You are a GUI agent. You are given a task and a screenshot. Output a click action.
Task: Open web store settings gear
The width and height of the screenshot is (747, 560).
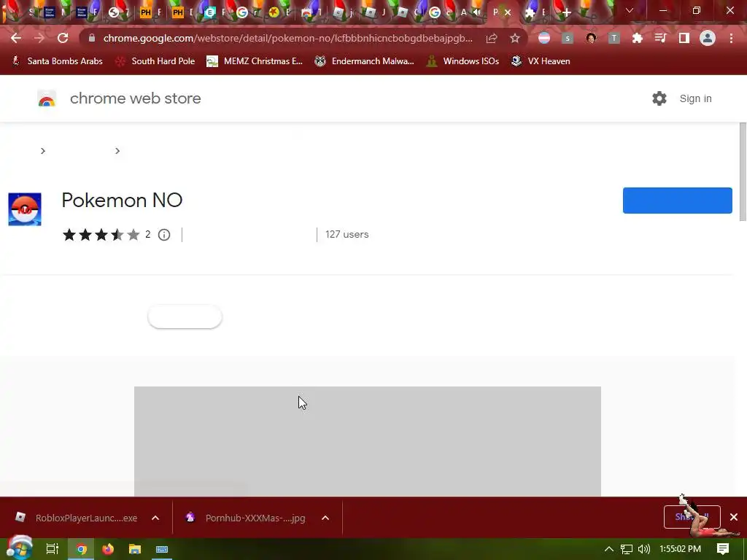[659, 98]
